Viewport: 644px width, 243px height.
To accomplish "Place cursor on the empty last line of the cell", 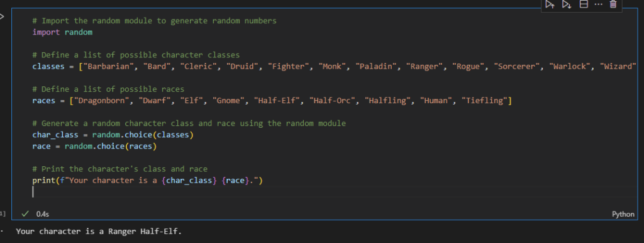I will point(33,191).
